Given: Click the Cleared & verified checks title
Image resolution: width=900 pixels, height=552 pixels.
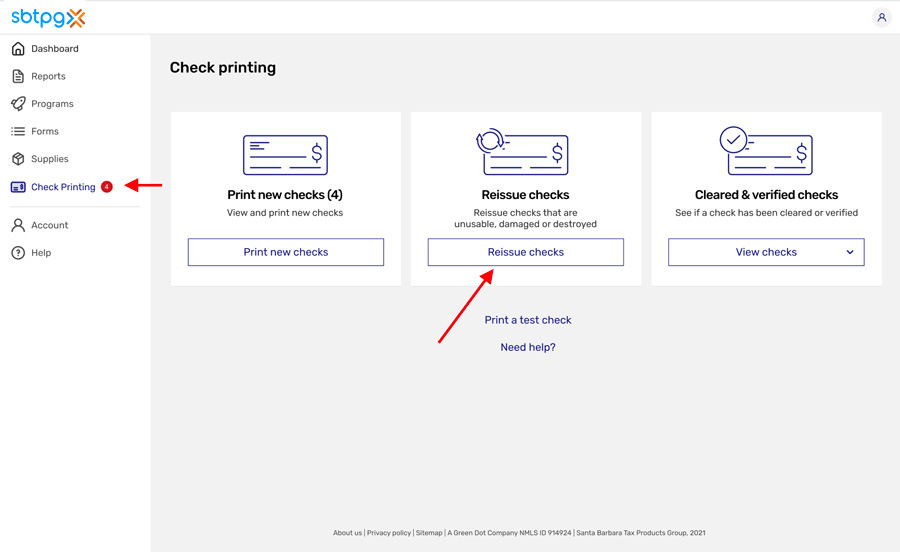Looking at the screenshot, I should 766,195.
